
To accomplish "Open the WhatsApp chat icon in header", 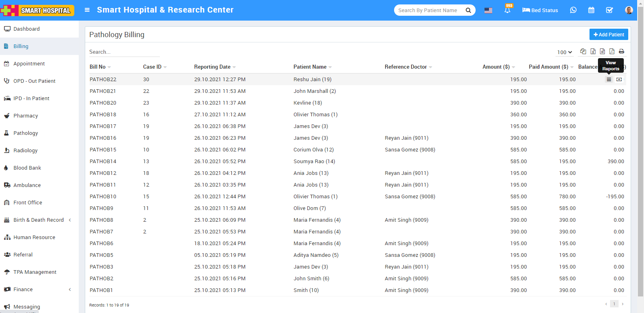I will coord(573,10).
